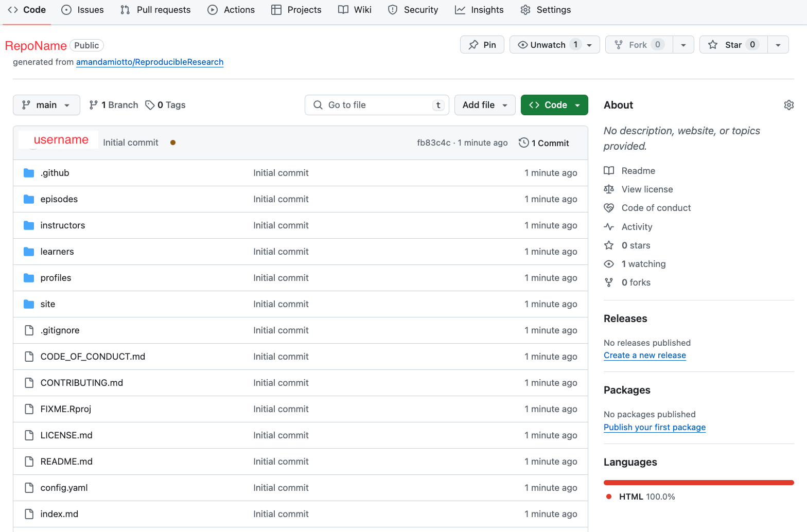Click the Readme book icon in About
Image resolution: width=807 pixels, height=532 pixels.
pyautogui.click(x=609, y=171)
